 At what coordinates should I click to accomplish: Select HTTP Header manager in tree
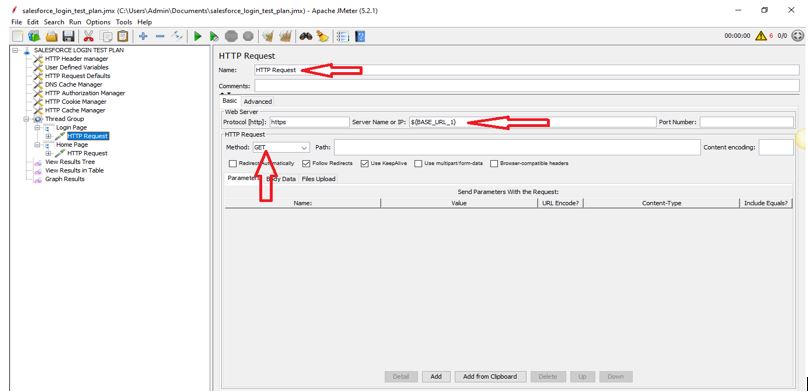coord(76,59)
